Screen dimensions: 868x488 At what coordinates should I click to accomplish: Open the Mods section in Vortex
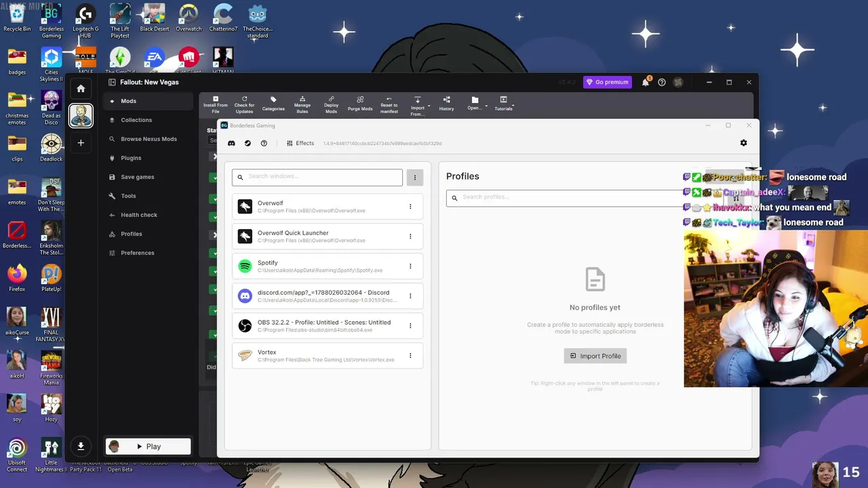click(148, 101)
